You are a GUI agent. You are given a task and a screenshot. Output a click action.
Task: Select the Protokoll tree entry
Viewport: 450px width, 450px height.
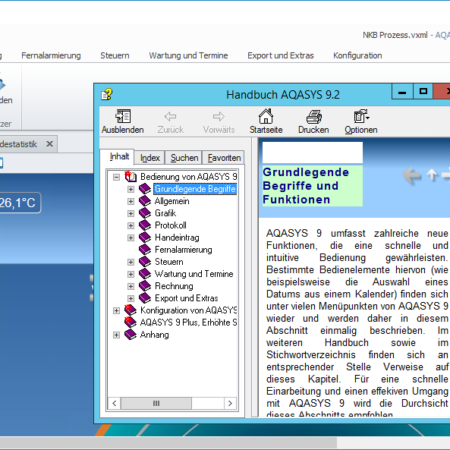click(170, 225)
